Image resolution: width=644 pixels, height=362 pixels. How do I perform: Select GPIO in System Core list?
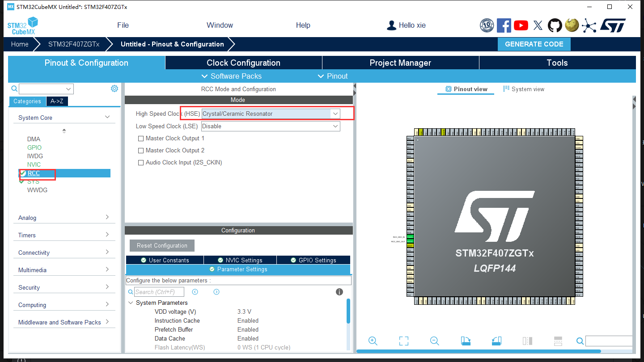(34, 147)
